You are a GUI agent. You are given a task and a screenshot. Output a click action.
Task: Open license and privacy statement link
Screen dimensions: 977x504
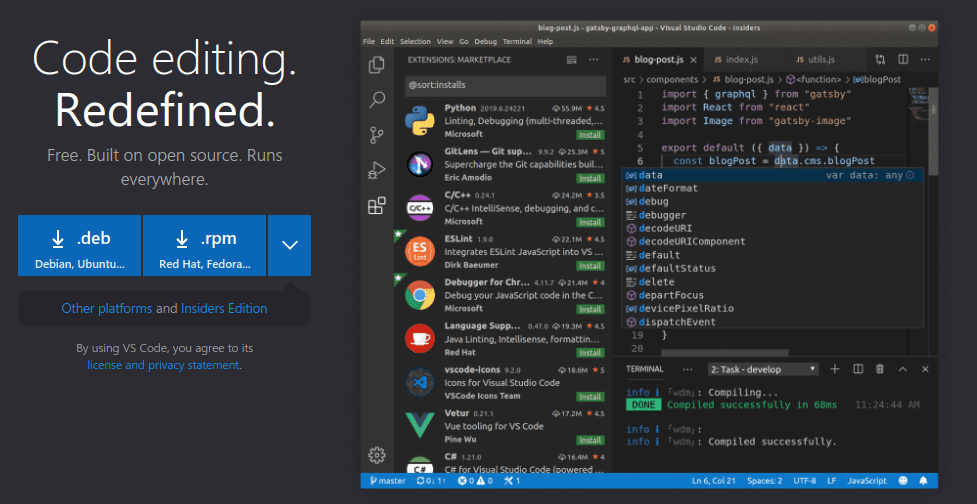tap(163, 365)
